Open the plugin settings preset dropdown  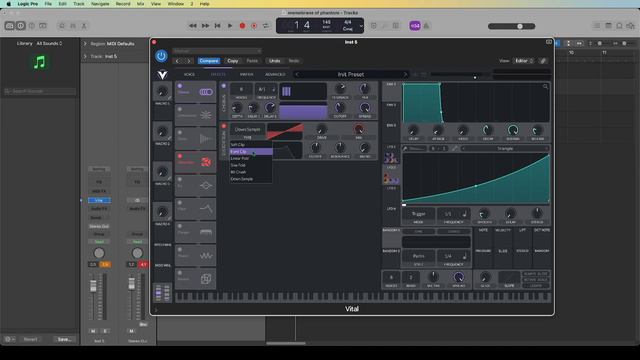[x=217, y=51]
